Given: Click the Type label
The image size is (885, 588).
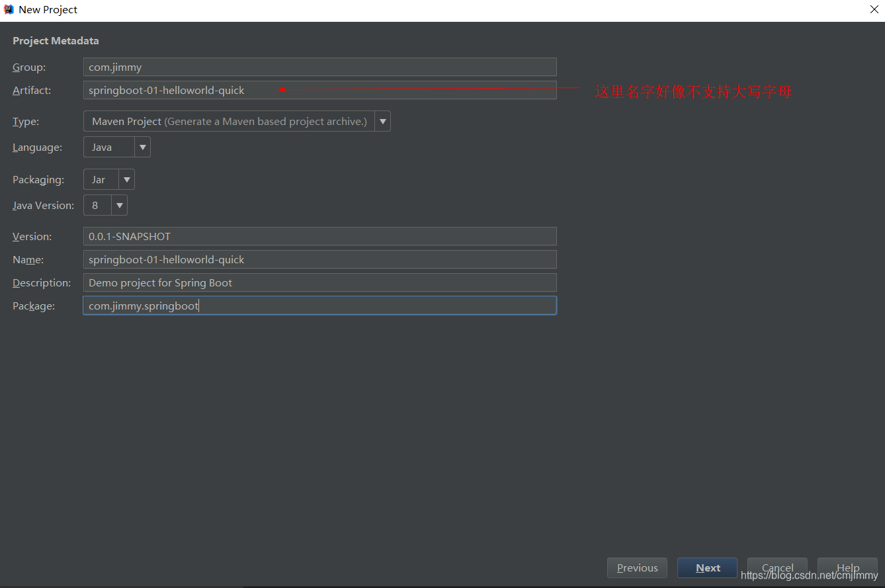Looking at the screenshot, I should point(26,121).
